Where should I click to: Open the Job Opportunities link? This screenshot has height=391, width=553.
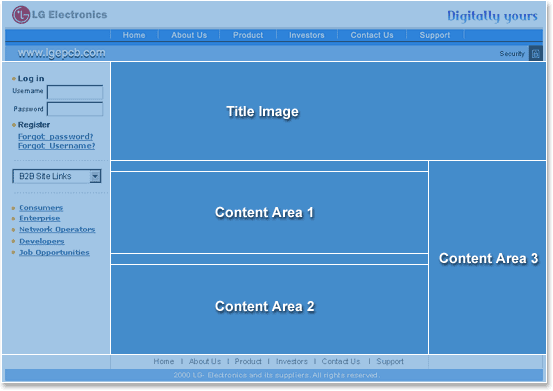[x=54, y=252]
